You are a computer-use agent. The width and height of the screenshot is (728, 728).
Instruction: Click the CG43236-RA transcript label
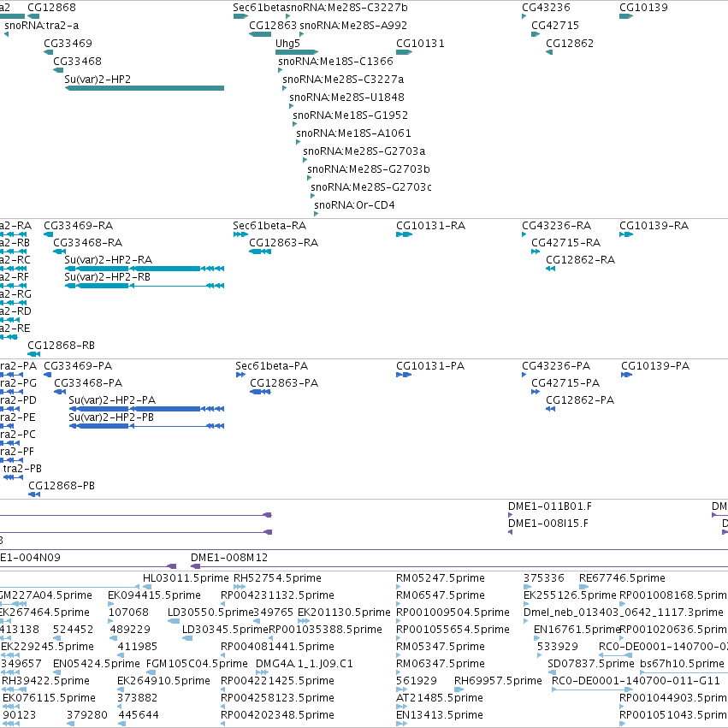[557, 226]
